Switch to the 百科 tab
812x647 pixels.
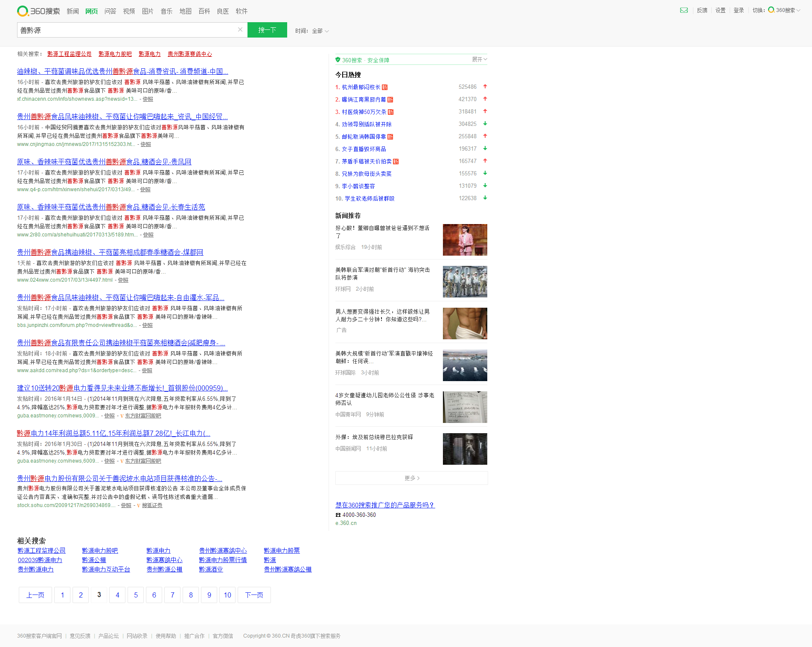click(204, 11)
